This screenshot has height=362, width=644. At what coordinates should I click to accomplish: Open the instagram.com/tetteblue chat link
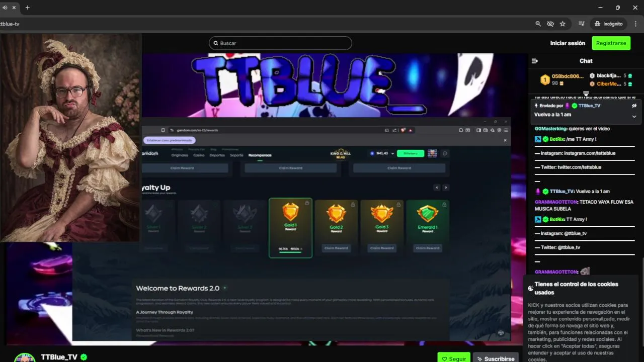click(590, 153)
